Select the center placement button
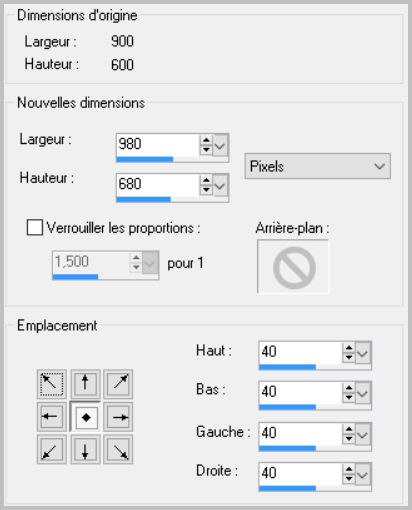 pos(86,417)
